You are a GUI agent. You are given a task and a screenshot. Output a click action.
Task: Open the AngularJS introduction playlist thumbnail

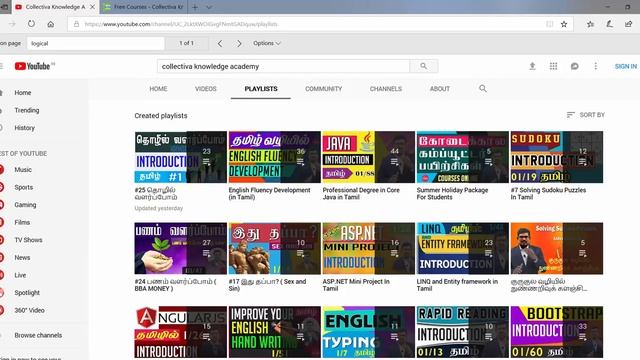pos(180,332)
